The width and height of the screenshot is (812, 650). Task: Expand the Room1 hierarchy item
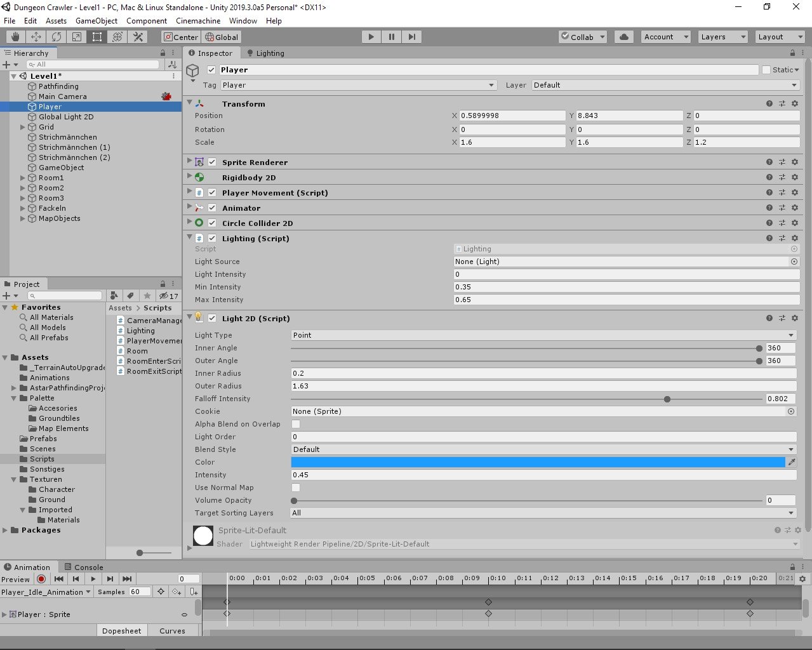coord(23,178)
